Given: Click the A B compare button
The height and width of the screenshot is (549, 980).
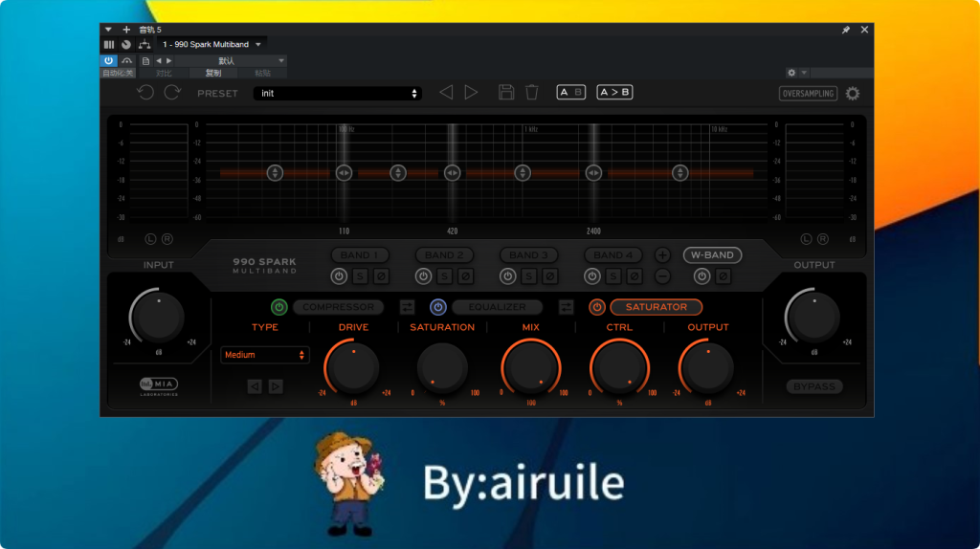Looking at the screenshot, I should pyautogui.click(x=570, y=93).
